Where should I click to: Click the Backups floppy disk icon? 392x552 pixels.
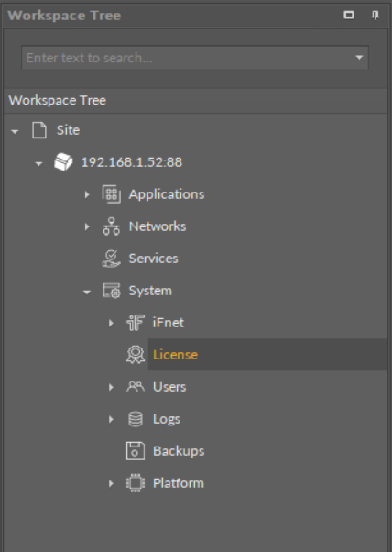click(136, 451)
